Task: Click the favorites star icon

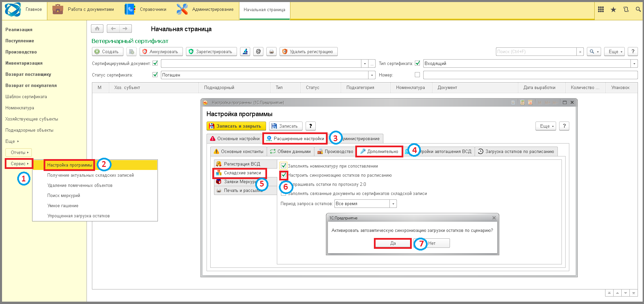Action: click(613, 10)
